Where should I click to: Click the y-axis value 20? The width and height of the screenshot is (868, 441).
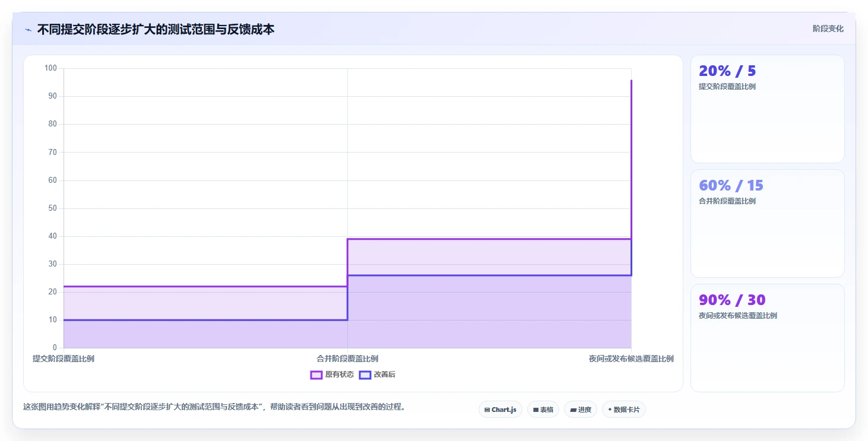[52, 292]
